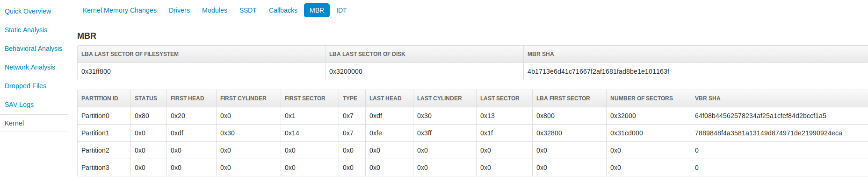The image size is (868, 182).
Task: Open the Kernel Memory Changes tab
Action: click(x=120, y=10)
